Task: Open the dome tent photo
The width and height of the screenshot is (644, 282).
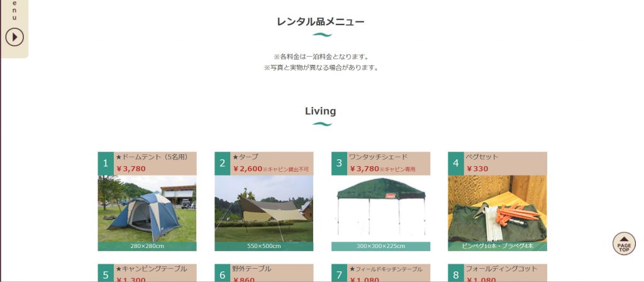Action: point(147,209)
